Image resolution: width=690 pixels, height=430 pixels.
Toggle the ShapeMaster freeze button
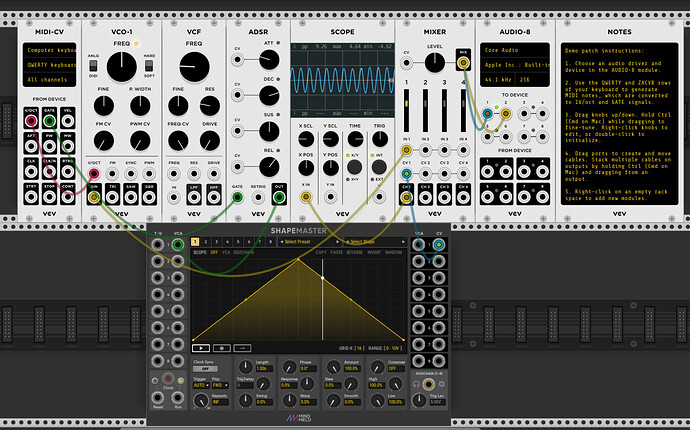(x=222, y=348)
